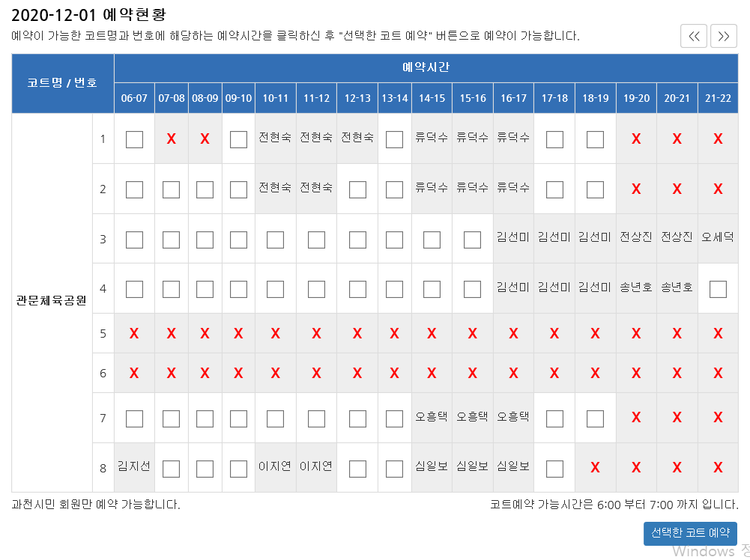Tick court 3 checkbox for 10-11
The height and width of the screenshot is (560, 750).
click(275, 240)
